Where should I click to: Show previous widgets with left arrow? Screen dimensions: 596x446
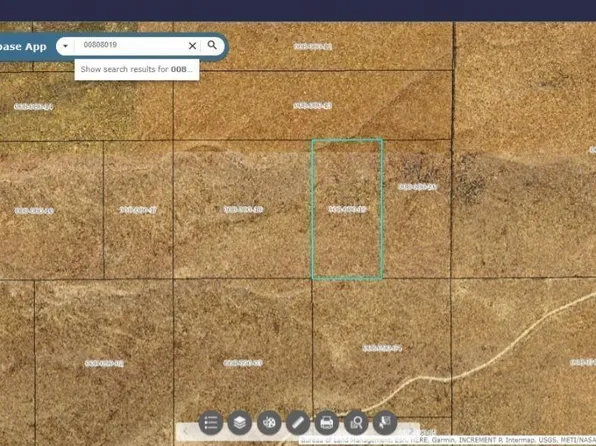185,431
